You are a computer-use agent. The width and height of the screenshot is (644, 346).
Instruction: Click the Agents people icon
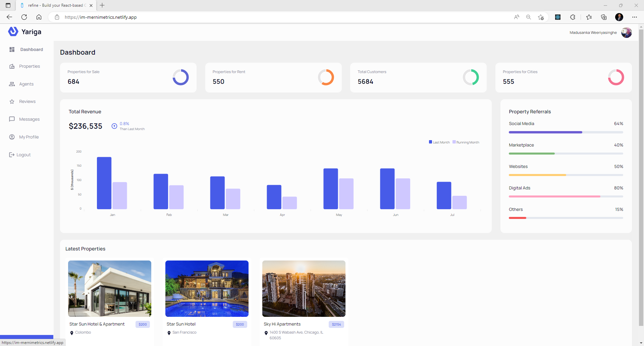point(12,84)
